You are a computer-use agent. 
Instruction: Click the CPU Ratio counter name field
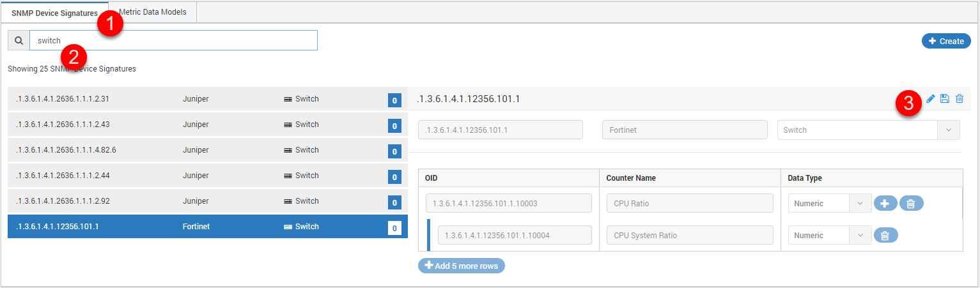point(690,204)
